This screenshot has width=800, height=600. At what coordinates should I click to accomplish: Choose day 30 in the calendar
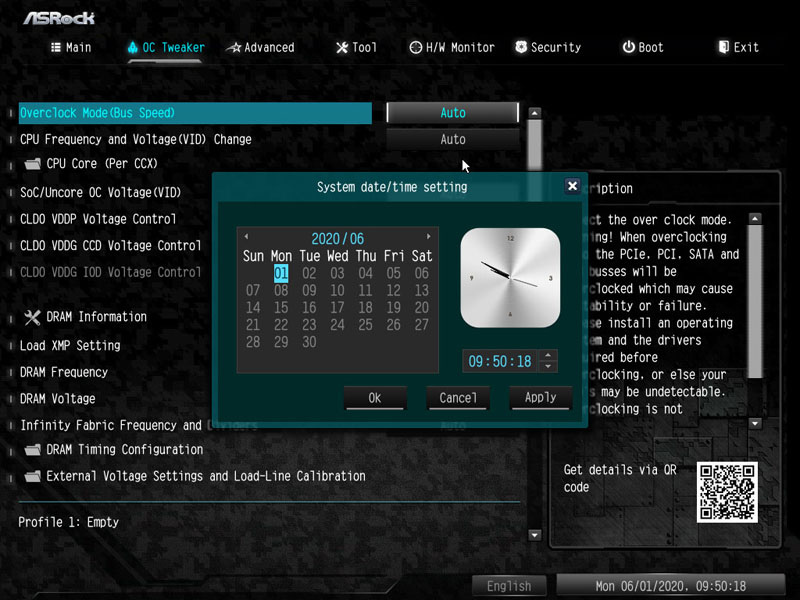tap(309, 342)
